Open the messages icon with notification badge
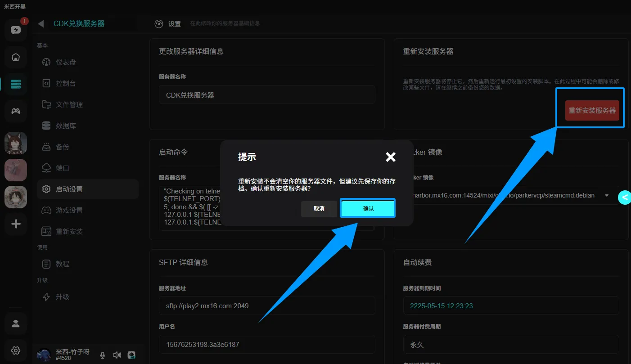The image size is (631, 364). [x=16, y=30]
